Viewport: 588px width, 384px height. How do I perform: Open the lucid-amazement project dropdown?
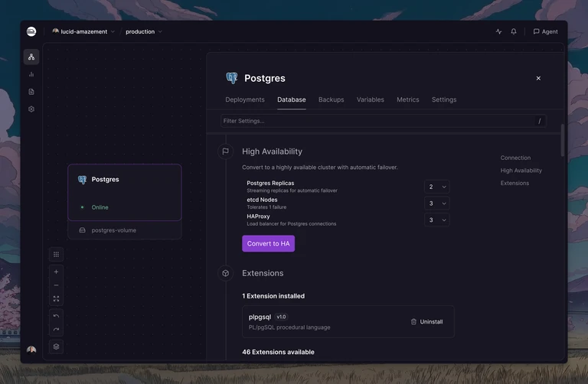coord(83,31)
